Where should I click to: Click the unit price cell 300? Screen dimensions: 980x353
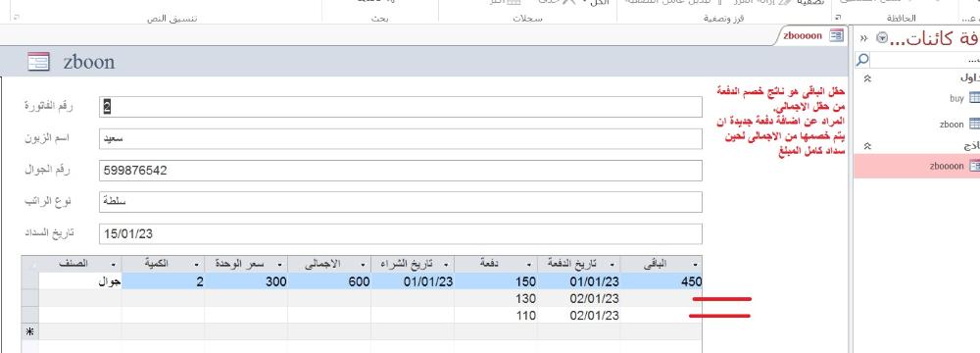click(x=246, y=281)
